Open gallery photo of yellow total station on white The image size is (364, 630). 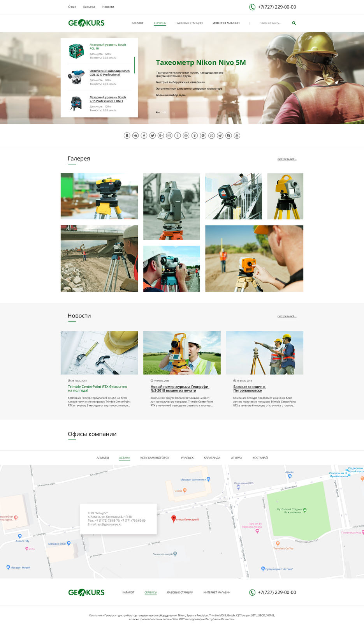point(285,196)
